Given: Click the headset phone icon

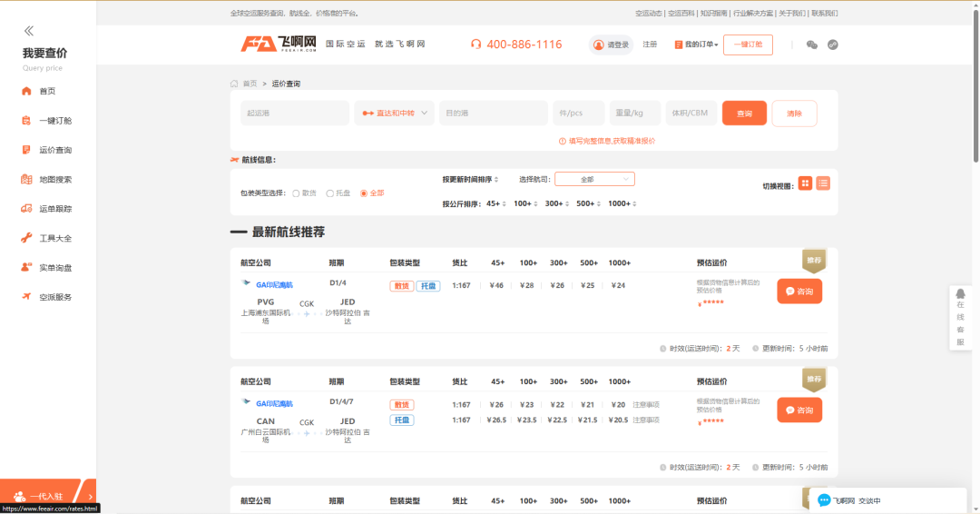Looking at the screenshot, I should point(476,44).
